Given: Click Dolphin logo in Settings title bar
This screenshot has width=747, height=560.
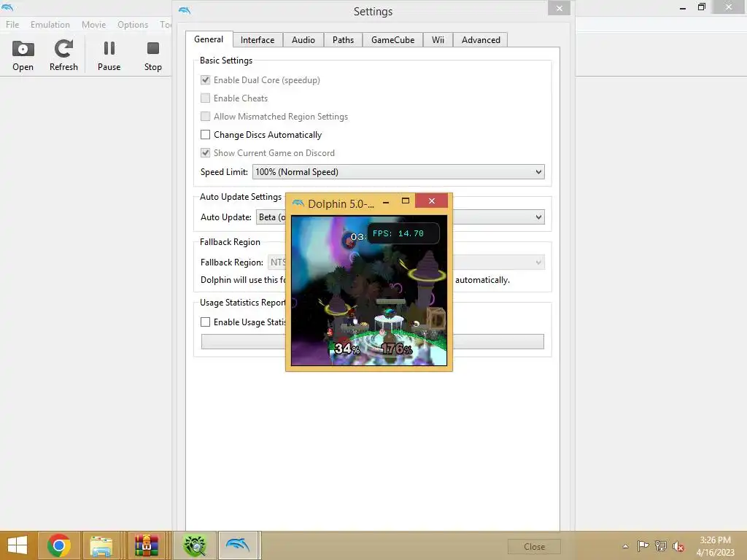Looking at the screenshot, I should coord(185,10).
